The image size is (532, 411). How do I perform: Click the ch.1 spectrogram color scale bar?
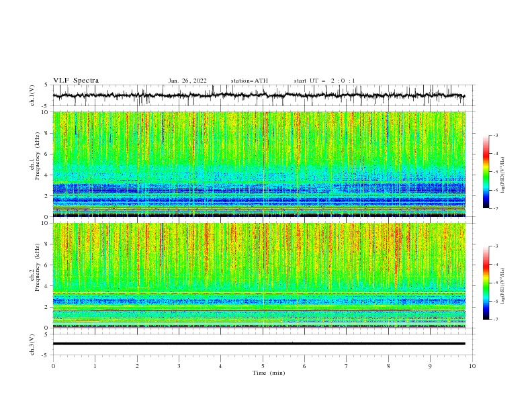pyautogui.click(x=486, y=172)
